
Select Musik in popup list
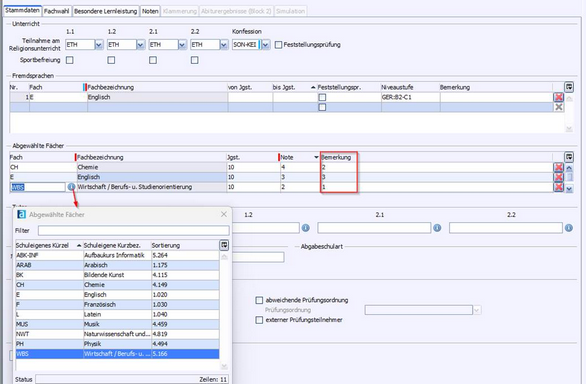(x=117, y=324)
